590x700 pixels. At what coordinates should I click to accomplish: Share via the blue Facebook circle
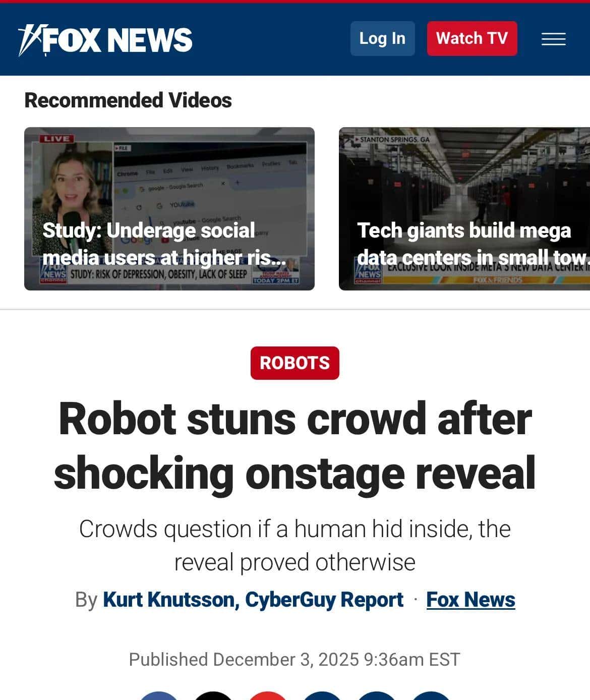(x=159, y=695)
